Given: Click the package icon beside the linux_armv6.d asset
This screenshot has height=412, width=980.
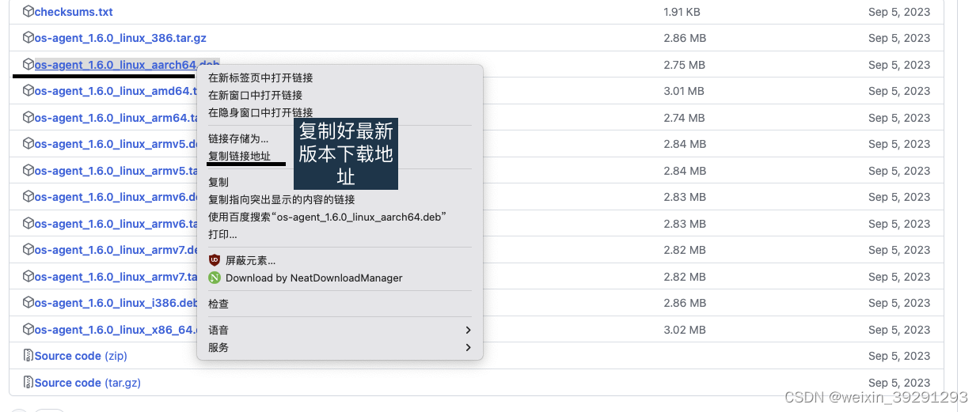Looking at the screenshot, I should click(28, 197).
